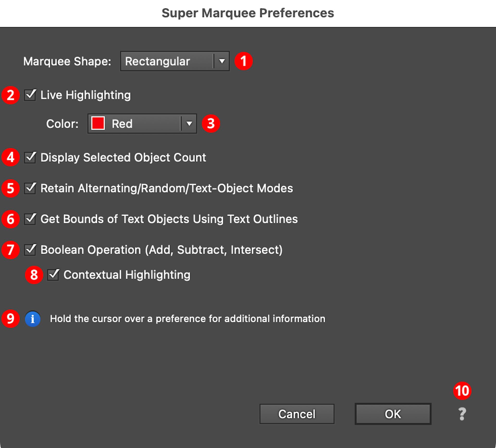Confirm preferences by pressing OK
The image size is (496, 448).
point(393,414)
